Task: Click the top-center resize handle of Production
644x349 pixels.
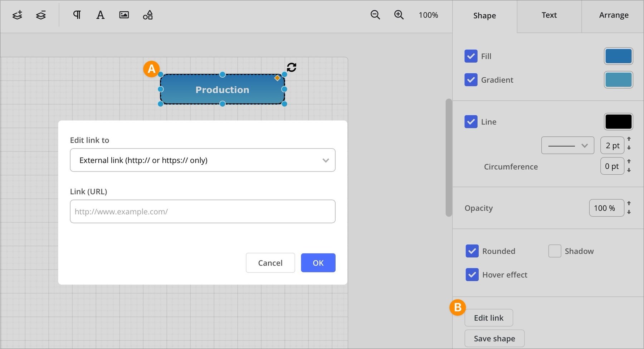Action: pos(222,74)
